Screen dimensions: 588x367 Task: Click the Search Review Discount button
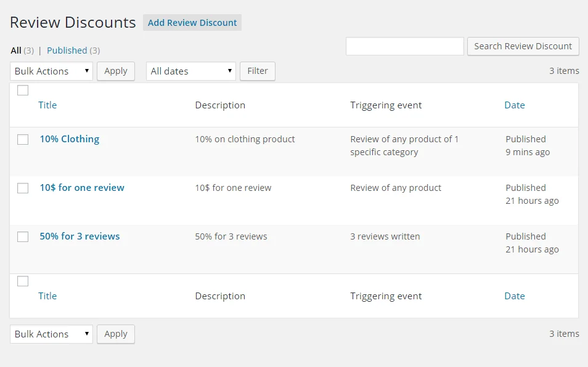523,46
